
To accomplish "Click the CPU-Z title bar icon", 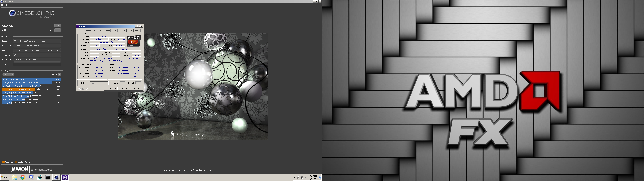I will click(x=78, y=26).
